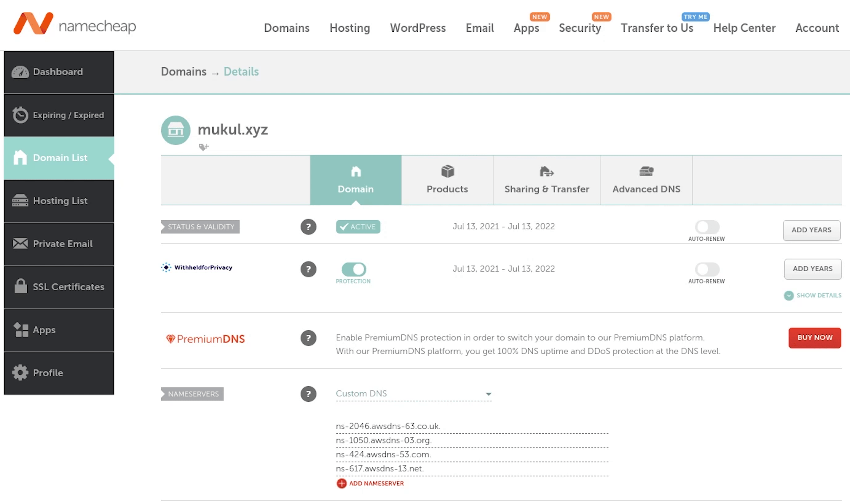Click the red plus Add Nameserver icon

click(x=341, y=483)
